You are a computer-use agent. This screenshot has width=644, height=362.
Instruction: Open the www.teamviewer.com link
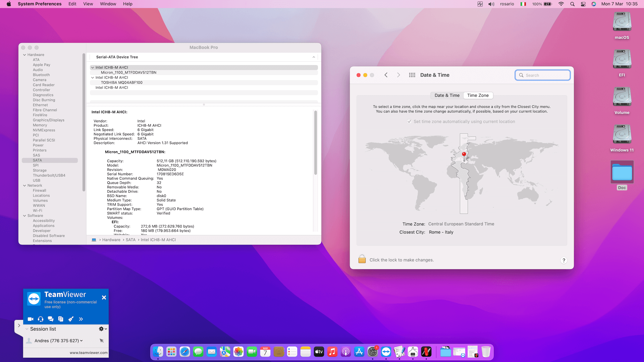click(x=89, y=353)
